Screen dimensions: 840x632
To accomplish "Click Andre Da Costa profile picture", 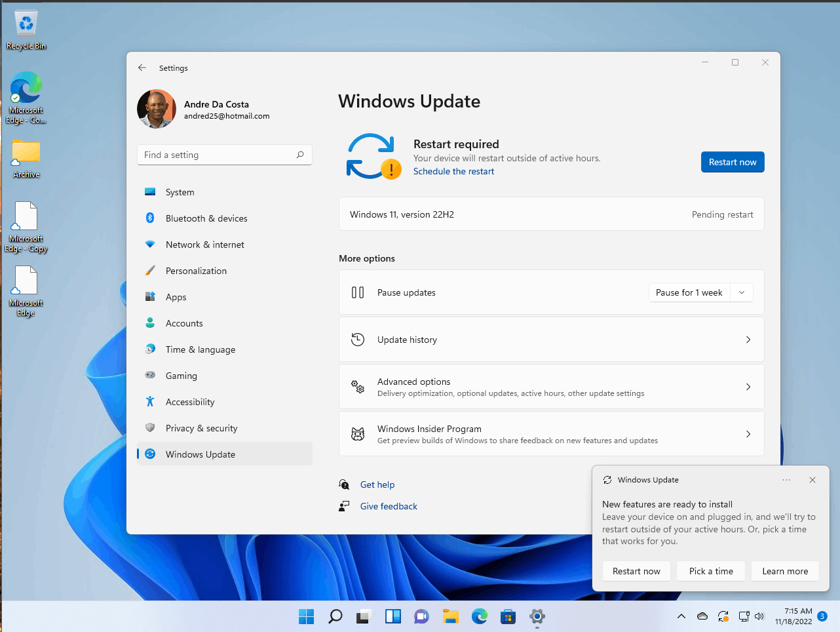I will point(157,109).
